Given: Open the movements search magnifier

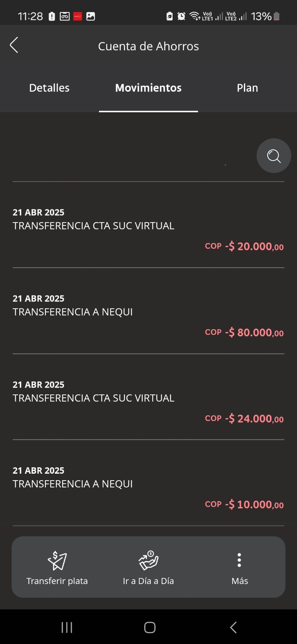Looking at the screenshot, I should [274, 156].
